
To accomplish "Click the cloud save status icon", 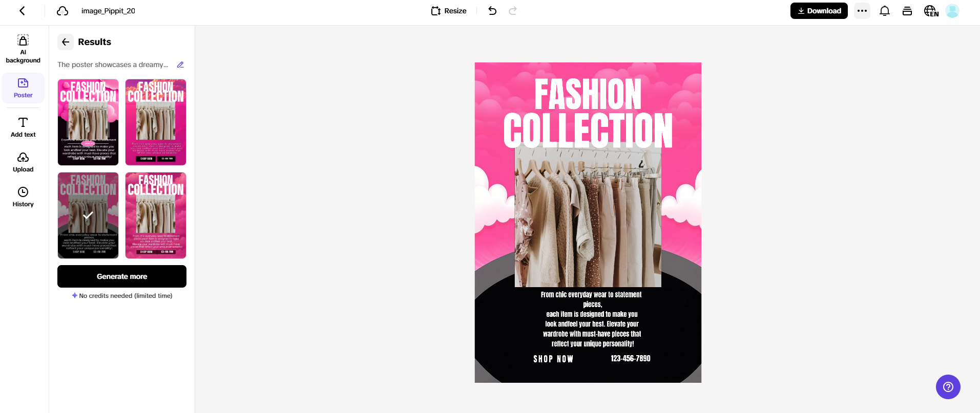I will click(62, 11).
